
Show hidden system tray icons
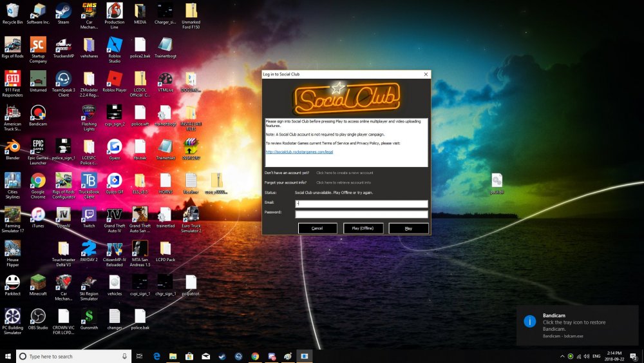[562, 356]
